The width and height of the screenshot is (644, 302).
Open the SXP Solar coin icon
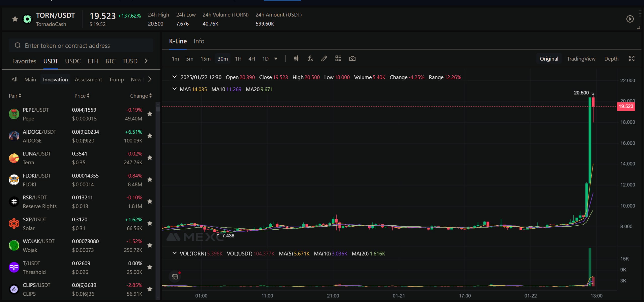coord(14,223)
